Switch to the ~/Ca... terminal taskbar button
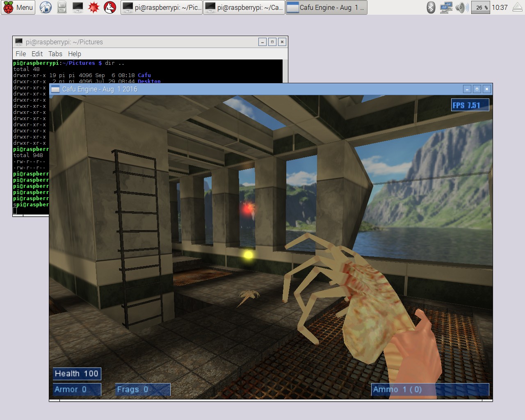525x420 pixels. [244, 7]
